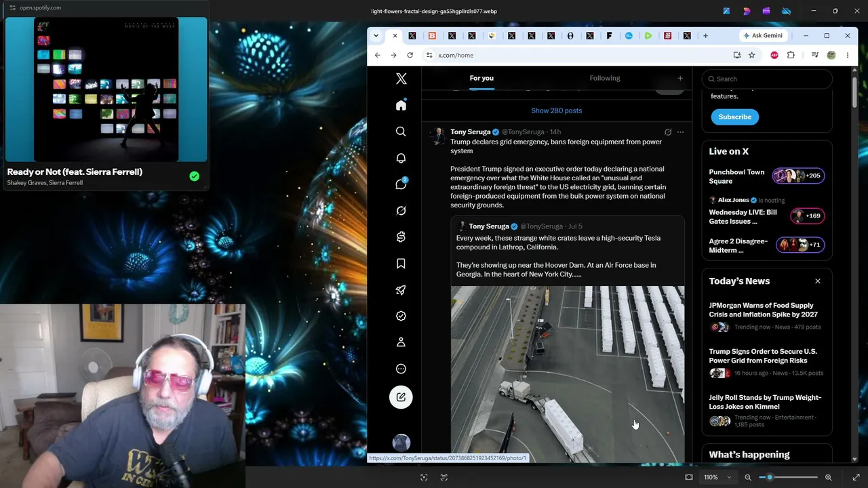Open the new tab with plus button
Viewport: 868px width, 488px height.
click(705, 35)
